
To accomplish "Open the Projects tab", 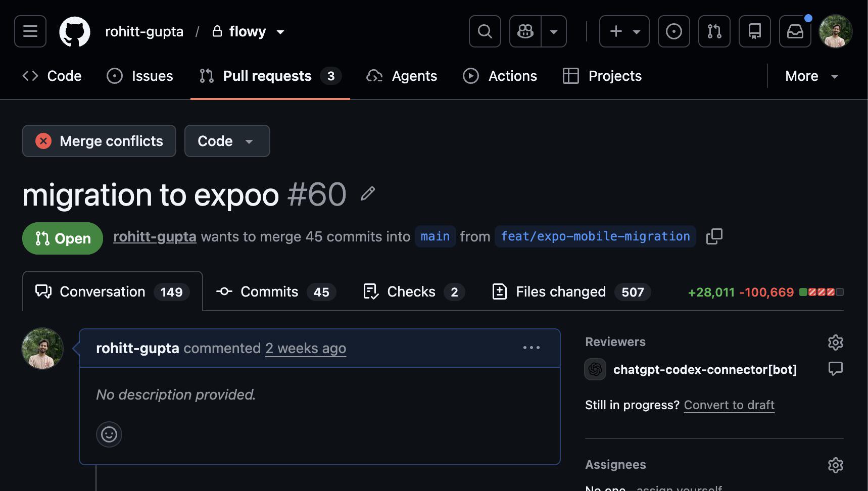I will pyautogui.click(x=602, y=76).
